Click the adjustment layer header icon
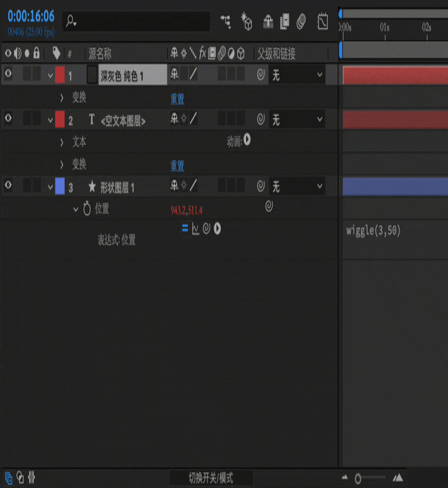448x488 pixels. [231, 54]
